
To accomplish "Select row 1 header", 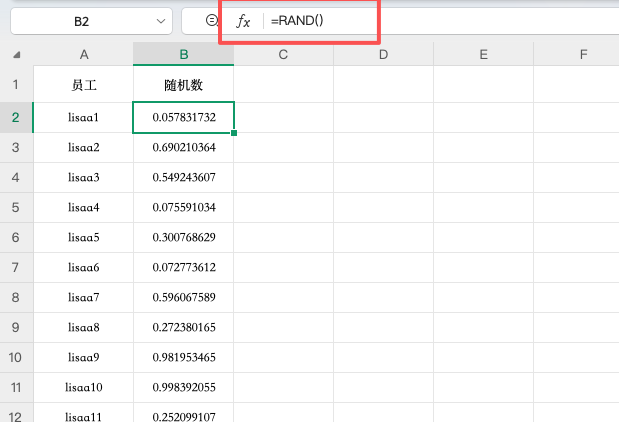I will click(x=16, y=86).
